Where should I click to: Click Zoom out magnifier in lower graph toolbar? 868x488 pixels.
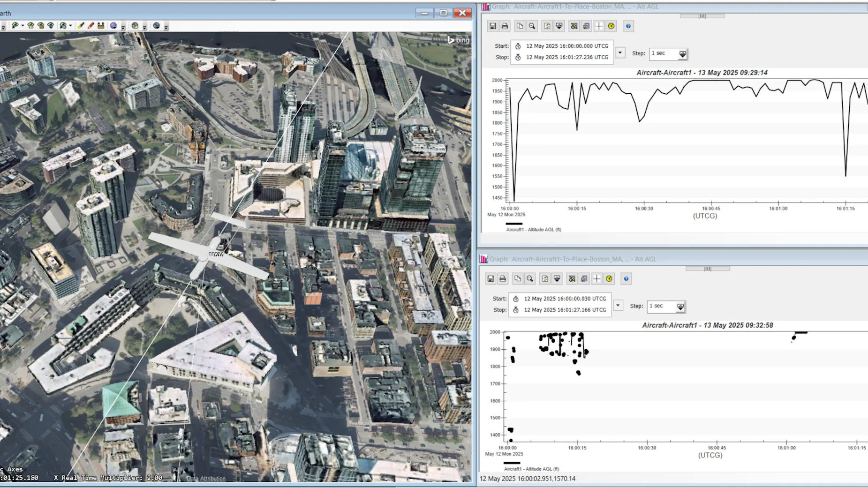point(530,279)
